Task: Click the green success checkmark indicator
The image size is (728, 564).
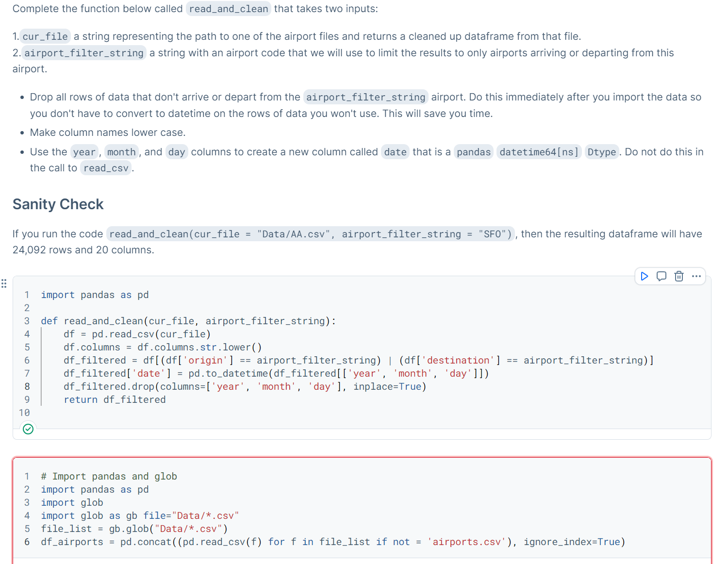Action: (28, 429)
